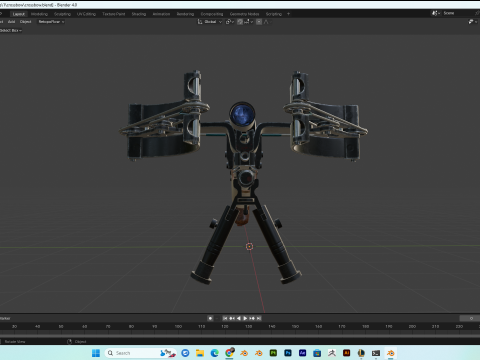Open Adobe Illustrator from the taskbar

(x=347, y=353)
